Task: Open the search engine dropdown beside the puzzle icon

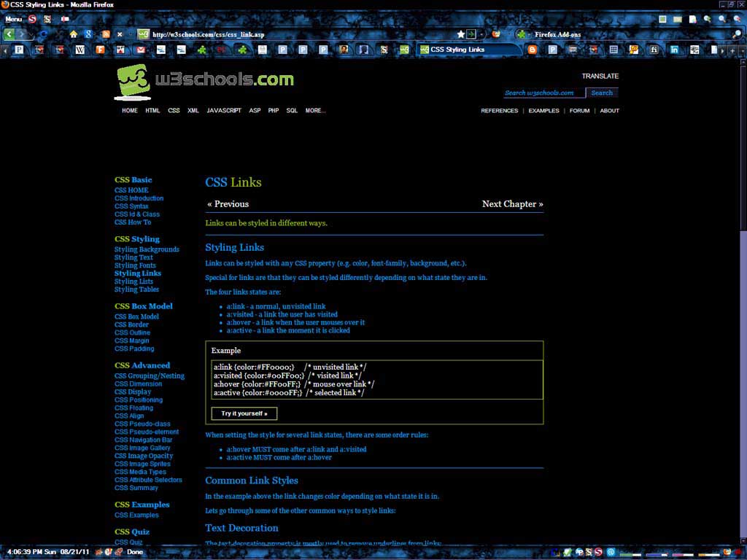Action: tap(530, 34)
